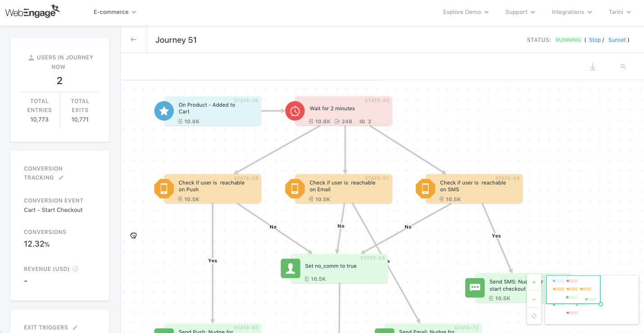Edit Conversion Tracking with pencil icon

pyautogui.click(x=61, y=178)
